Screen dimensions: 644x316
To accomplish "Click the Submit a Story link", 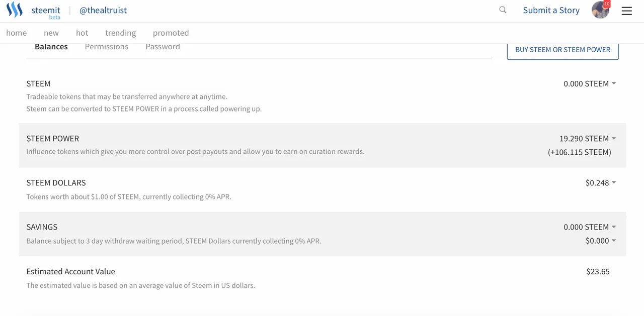I will (x=551, y=10).
